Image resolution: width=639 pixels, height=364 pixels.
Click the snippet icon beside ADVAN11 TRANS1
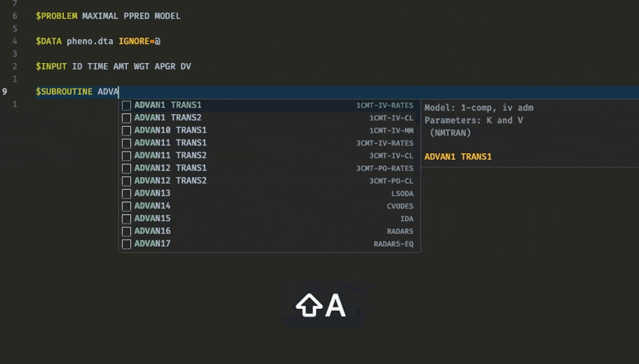click(x=126, y=144)
